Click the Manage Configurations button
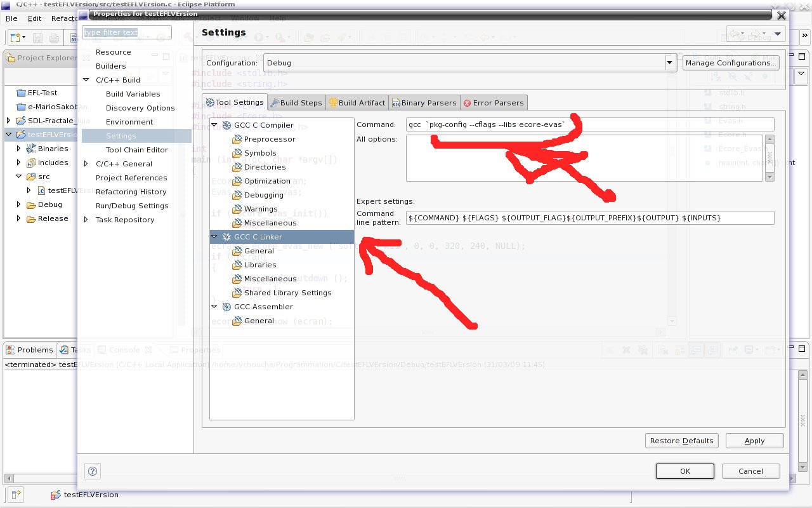Image resolution: width=812 pixels, height=508 pixels. tap(730, 63)
